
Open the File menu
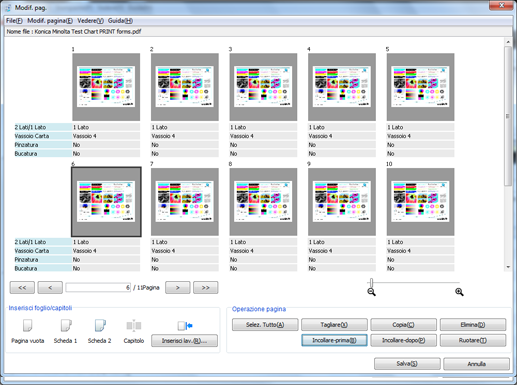coord(14,21)
